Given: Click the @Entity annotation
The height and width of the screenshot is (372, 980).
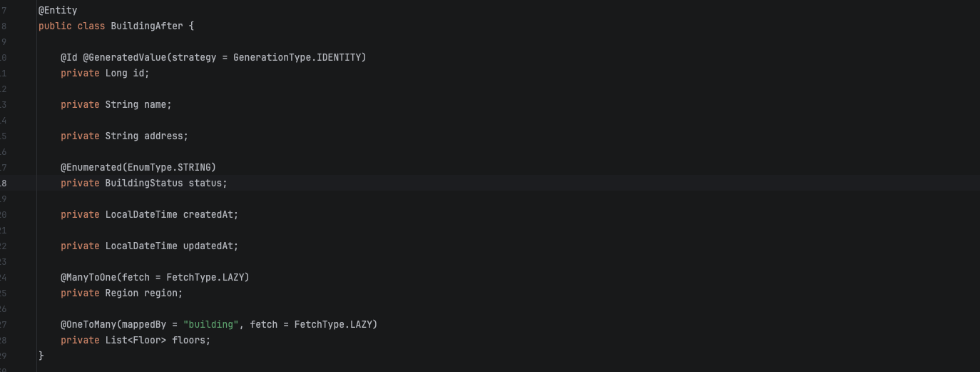Looking at the screenshot, I should click(x=58, y=11).
